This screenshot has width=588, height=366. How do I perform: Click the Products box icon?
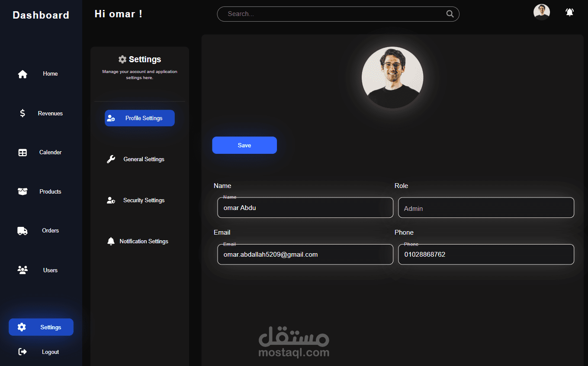(x=22, y=191)
